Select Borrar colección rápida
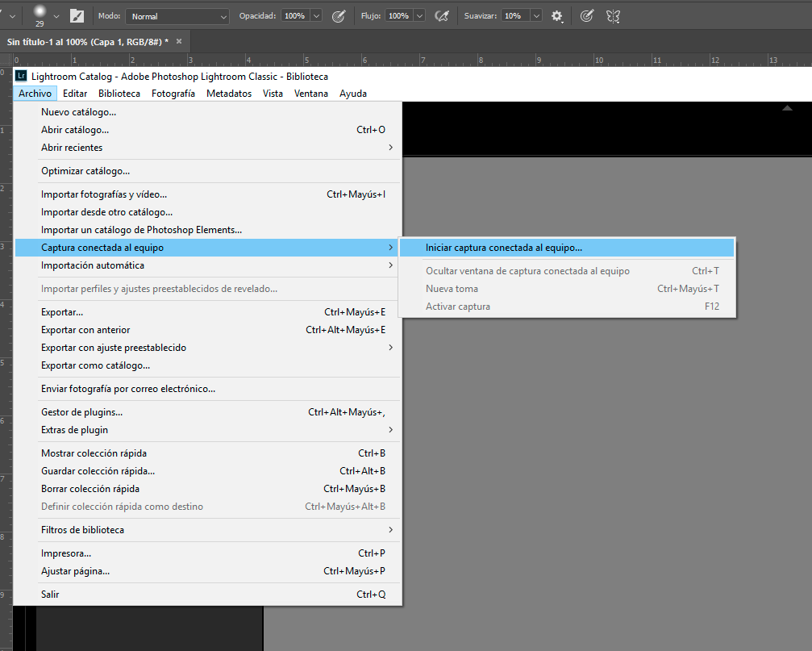Image resolution: width=812 pixels, height=651 pixels. tap(208, 488)
